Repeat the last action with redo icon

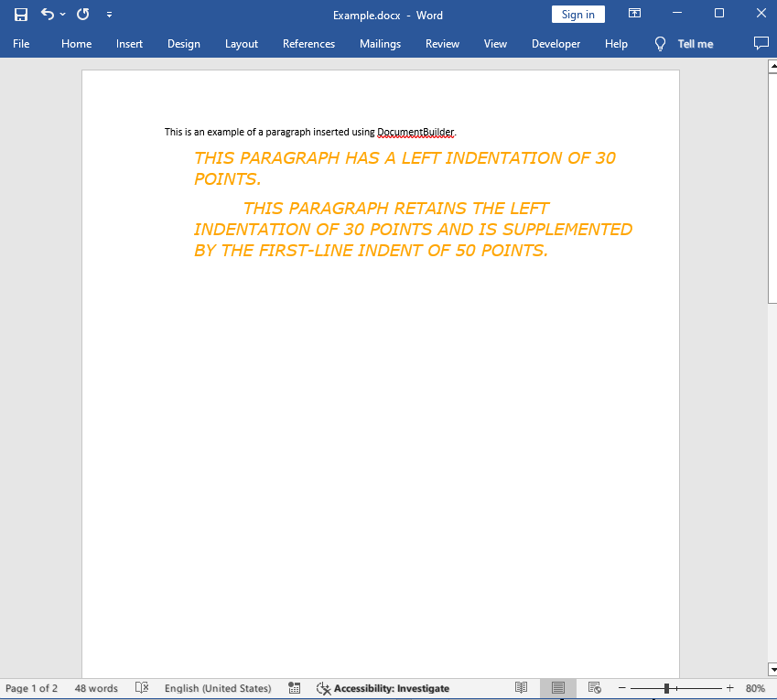pos(82,14)
